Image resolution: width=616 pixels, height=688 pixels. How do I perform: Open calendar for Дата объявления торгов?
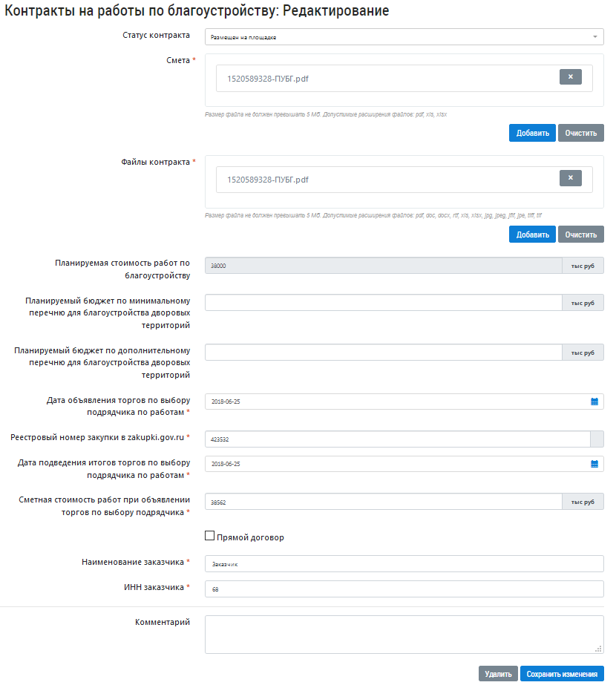tap(594, 402)
